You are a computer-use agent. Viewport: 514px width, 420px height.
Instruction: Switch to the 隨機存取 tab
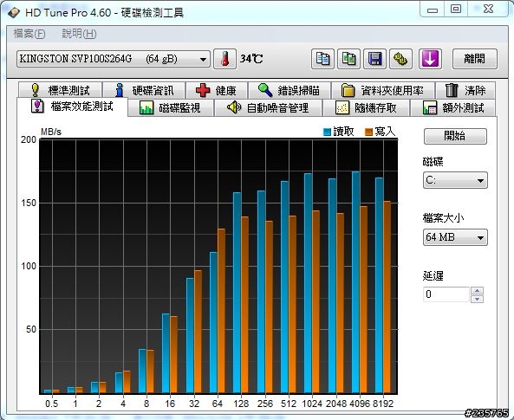point(366,107)
